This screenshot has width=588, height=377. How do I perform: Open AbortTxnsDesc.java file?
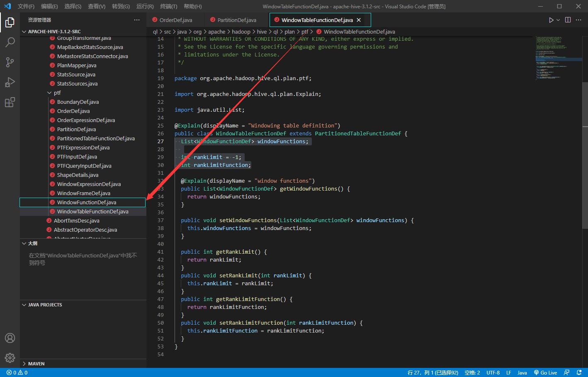pos(83,220)
